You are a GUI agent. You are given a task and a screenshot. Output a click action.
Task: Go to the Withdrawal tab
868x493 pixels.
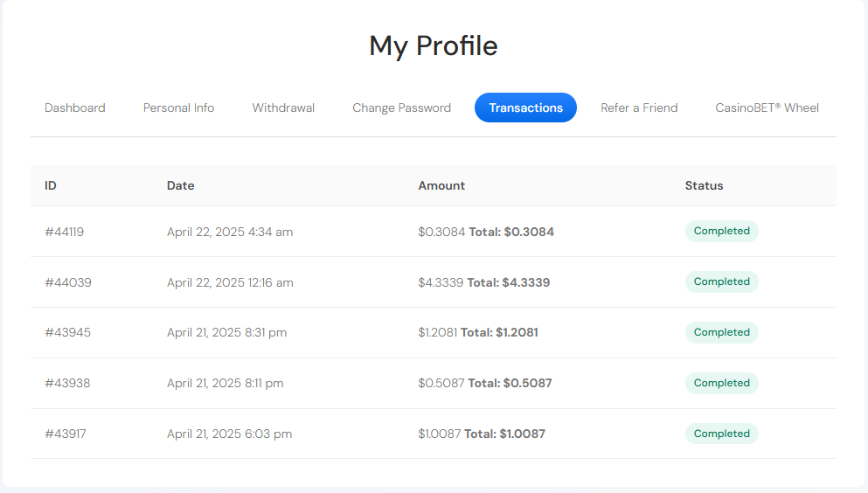[283, 108]
